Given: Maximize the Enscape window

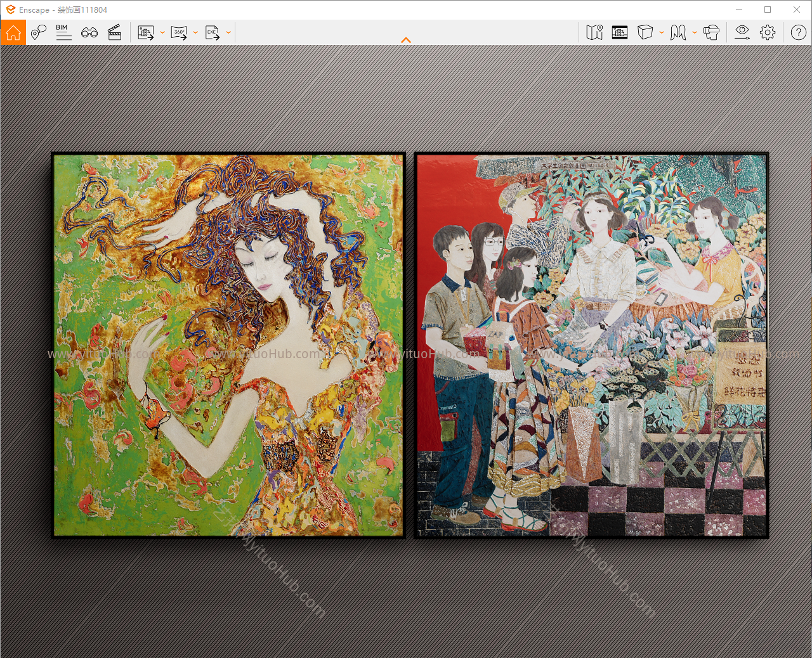Looking at the screenshot, I should [x=768, y=10].
